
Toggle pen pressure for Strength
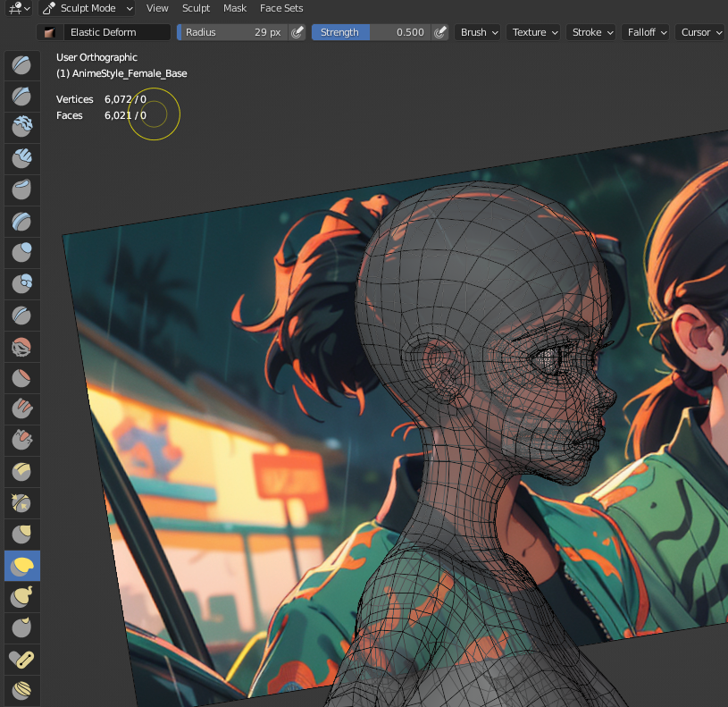coord(439,32)
